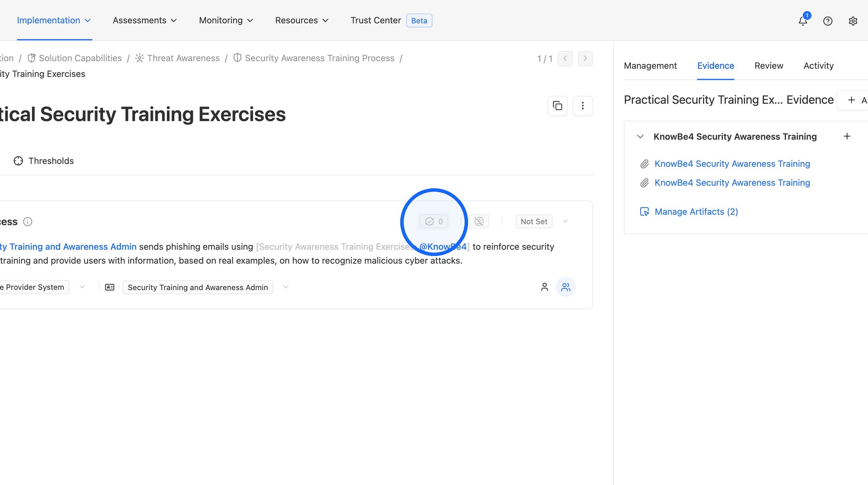Switch to the Management tab

650,66
